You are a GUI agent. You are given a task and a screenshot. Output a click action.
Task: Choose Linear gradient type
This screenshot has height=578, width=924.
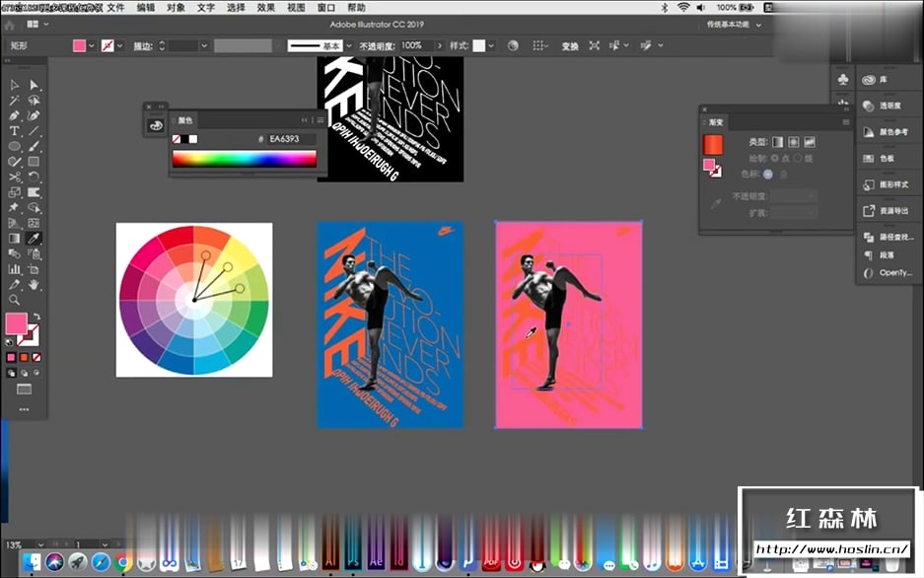tap(778, 142)
